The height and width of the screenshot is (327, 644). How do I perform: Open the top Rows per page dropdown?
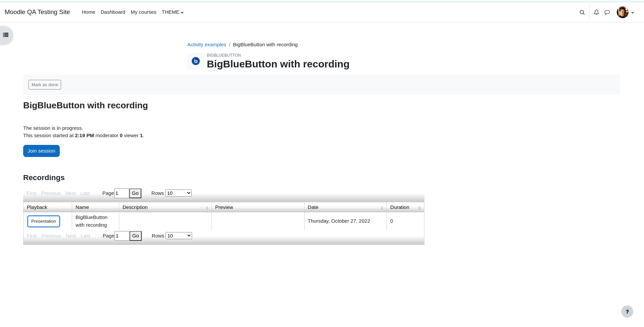178,193
